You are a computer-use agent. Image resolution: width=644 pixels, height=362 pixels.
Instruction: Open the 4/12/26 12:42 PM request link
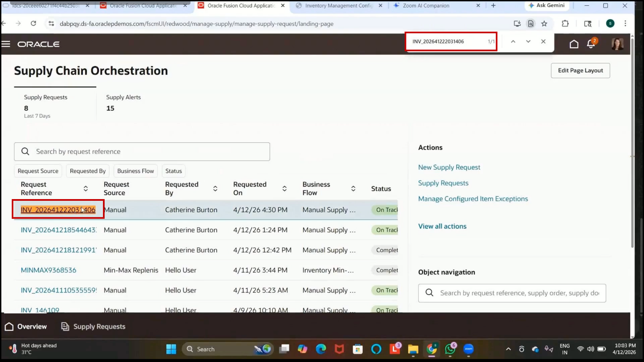coord(59,250)
